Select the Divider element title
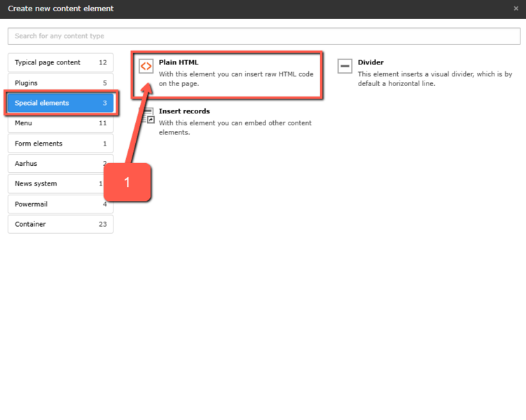The image size is (526, 420). point(371,62)
